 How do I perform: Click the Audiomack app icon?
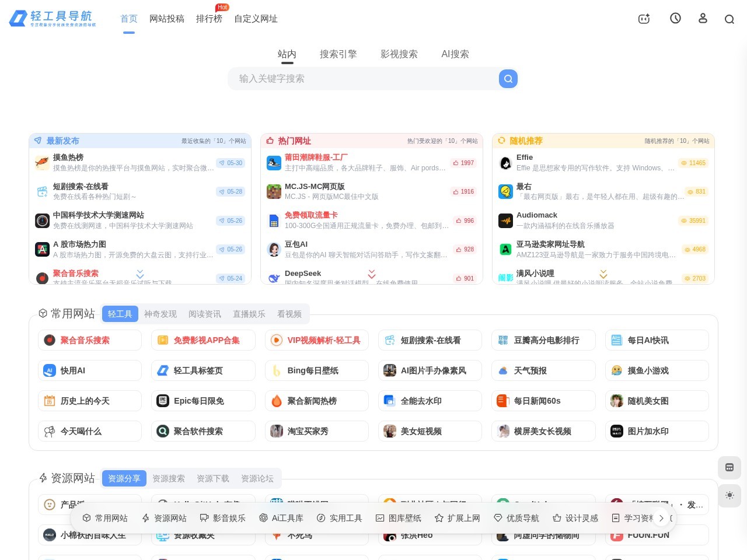click(505, 220)
